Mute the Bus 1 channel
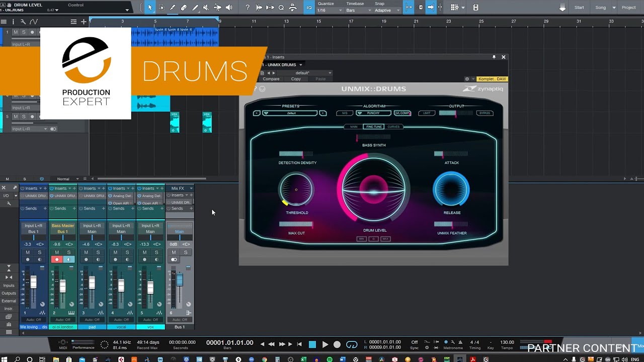Image resolution: width=644 pixels, height=362 pixels. click(x=174, y=252)
